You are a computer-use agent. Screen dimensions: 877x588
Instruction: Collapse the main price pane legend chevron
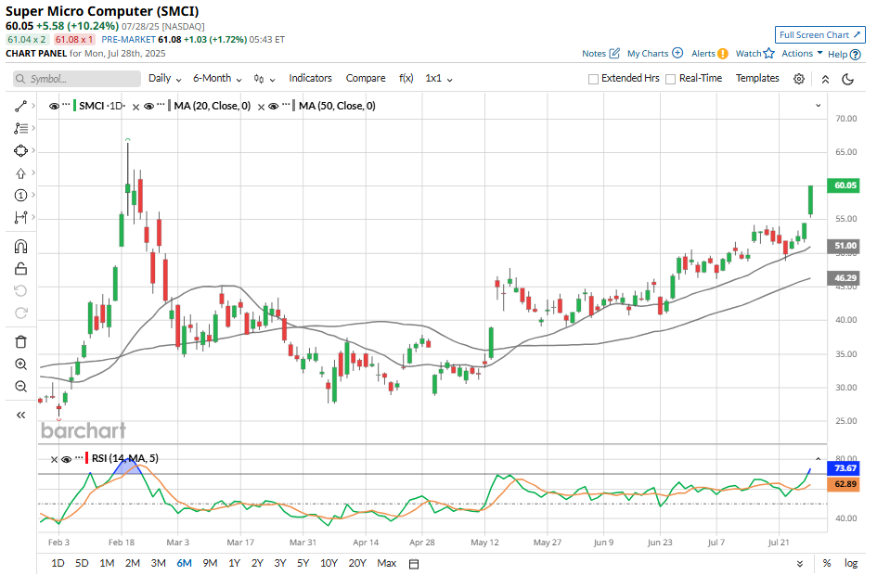click(x=819, y=106)
